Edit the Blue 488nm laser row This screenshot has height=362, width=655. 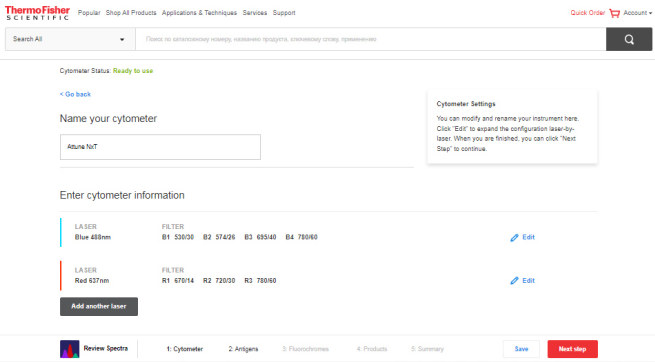(x=523, y=237)
